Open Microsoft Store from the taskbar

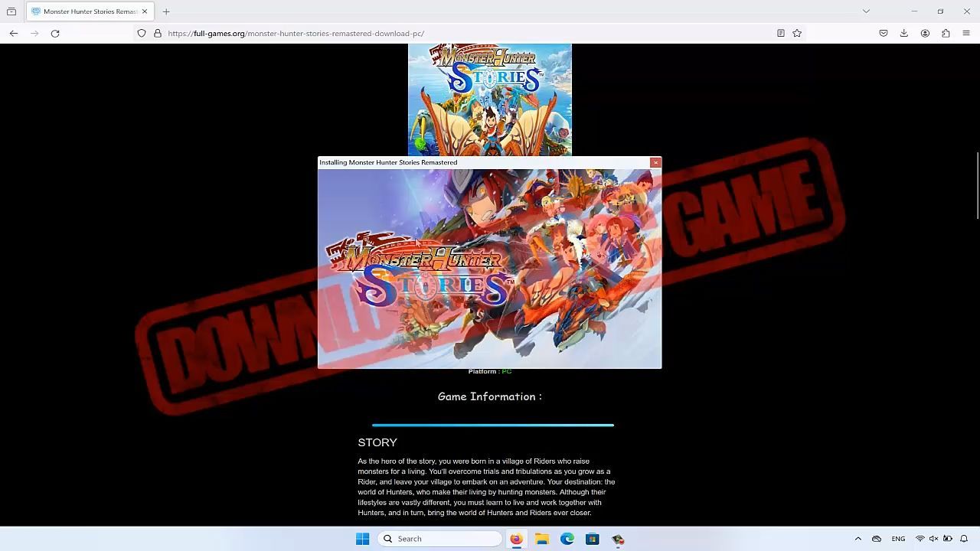click(x=593, y=539)
